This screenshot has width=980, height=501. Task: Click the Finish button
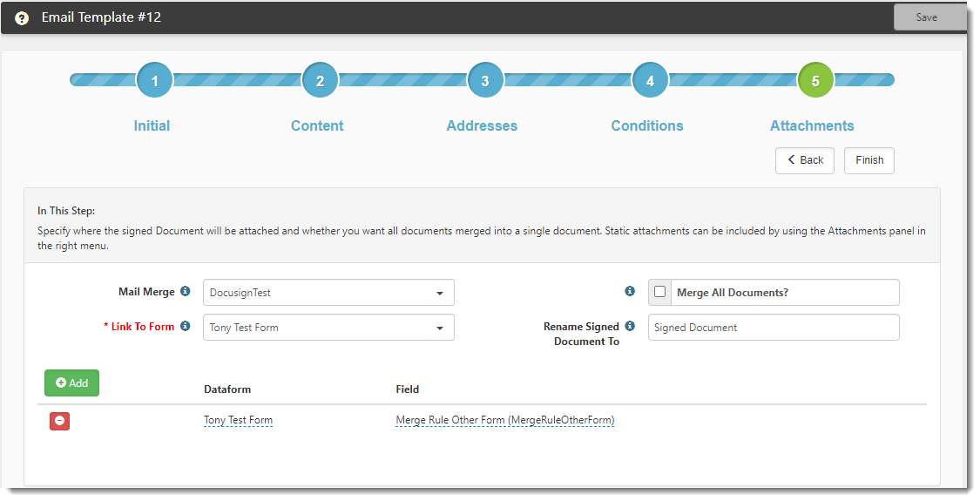click(869, 160)
